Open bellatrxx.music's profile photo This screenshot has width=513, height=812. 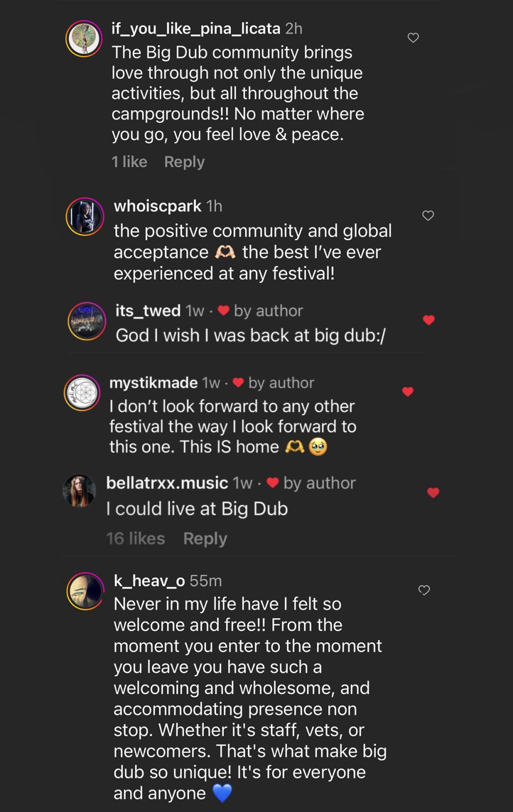click(79, 491)
